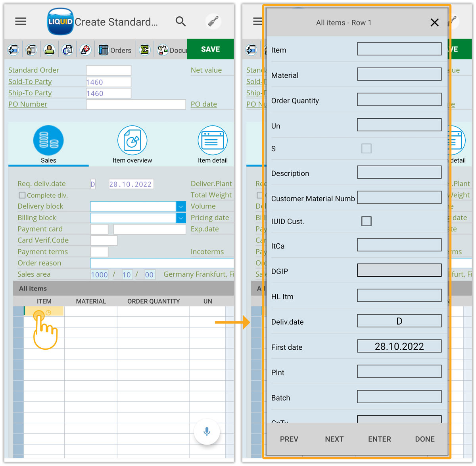This screenshot has height=466, width=476.
Task: Switch to the Item overview tab
Action: pos(132,144)
